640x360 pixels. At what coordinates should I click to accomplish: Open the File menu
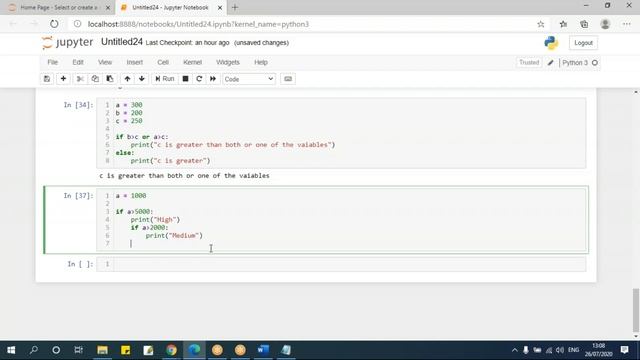click(53, 62)
